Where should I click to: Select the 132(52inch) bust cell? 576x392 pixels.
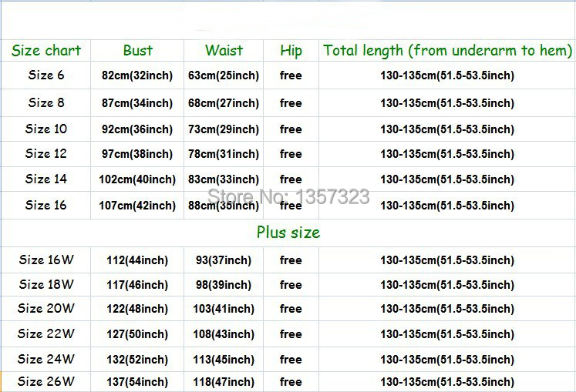[137, 360]
